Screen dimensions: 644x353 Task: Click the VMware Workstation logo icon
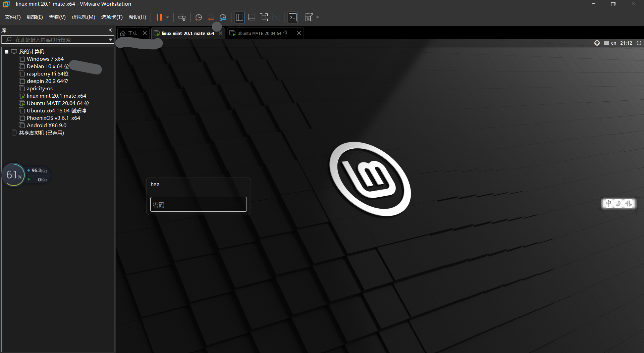point(6,4)
